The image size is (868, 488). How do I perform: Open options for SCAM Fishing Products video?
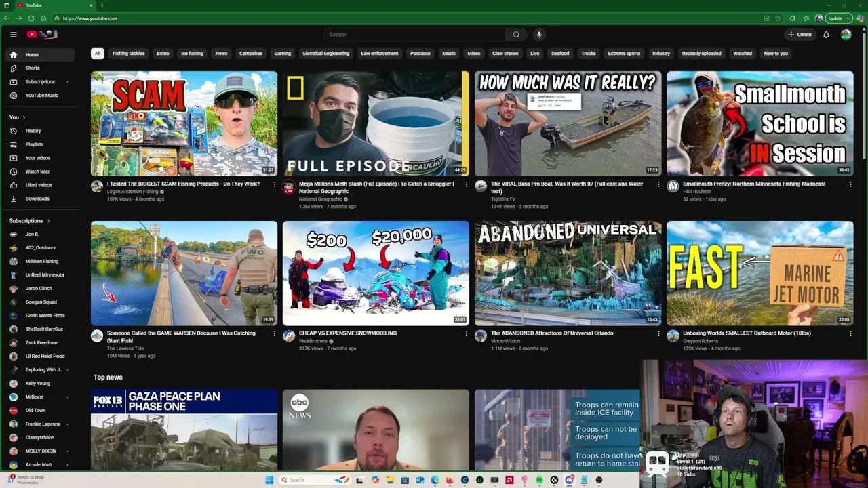(274, 184)
